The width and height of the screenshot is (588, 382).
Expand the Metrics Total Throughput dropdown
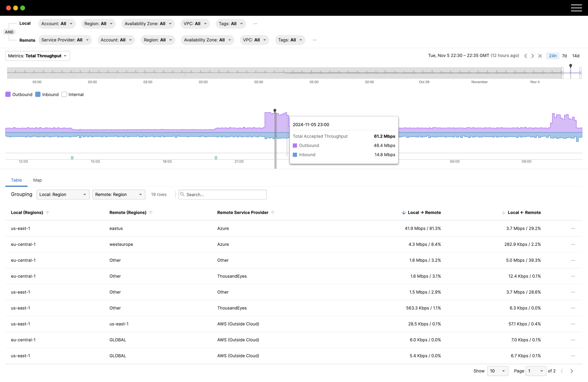click(37, 56)
